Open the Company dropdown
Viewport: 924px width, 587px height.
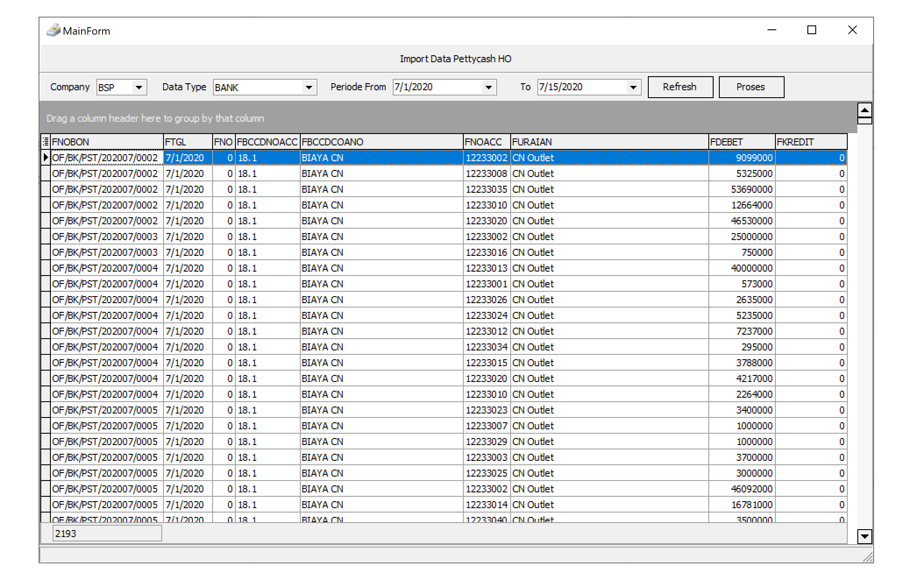[139, 87]
